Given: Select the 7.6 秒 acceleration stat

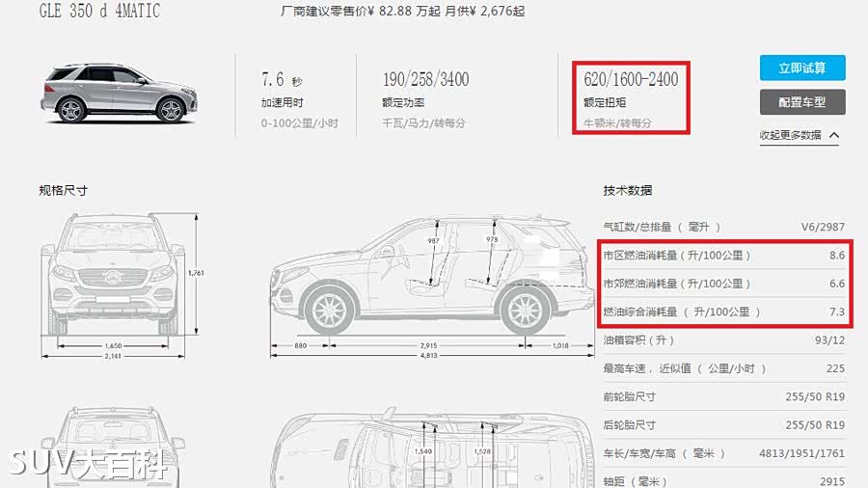Looking at the screenshot, I should (x=283, y=80).
